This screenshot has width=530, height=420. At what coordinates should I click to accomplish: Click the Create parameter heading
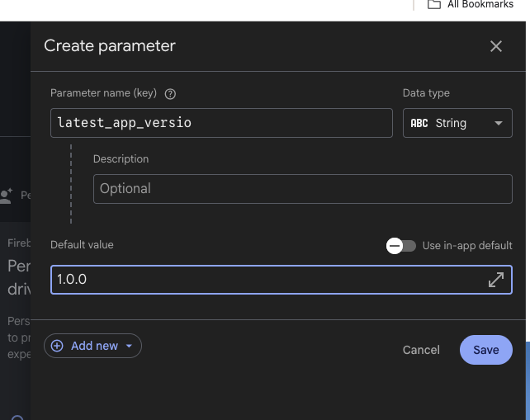tap(110, 46)
